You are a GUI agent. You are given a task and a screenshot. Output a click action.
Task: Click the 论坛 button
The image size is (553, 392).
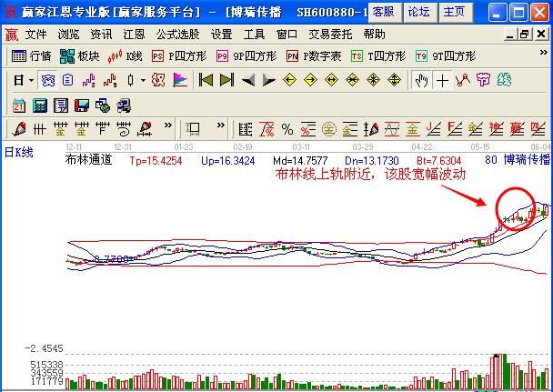(x=418, y=12)
